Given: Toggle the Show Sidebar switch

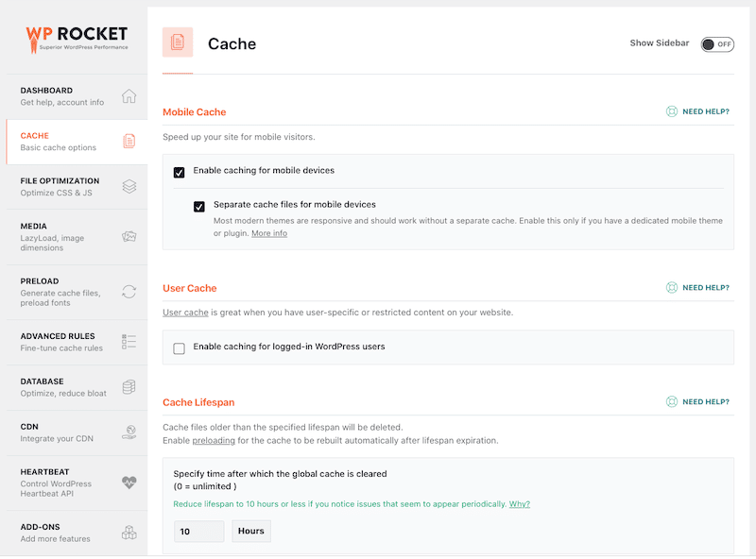Looking at the screenshot, I should pos(717,44).
